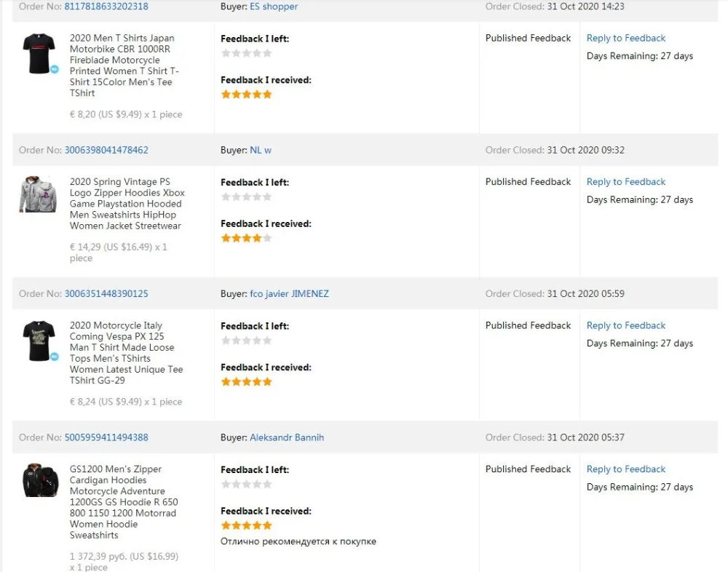Open the Vespa PX 125 T-shirt thumbnail
The height and width of the screenshot is (572, 728).
(38, 341)
